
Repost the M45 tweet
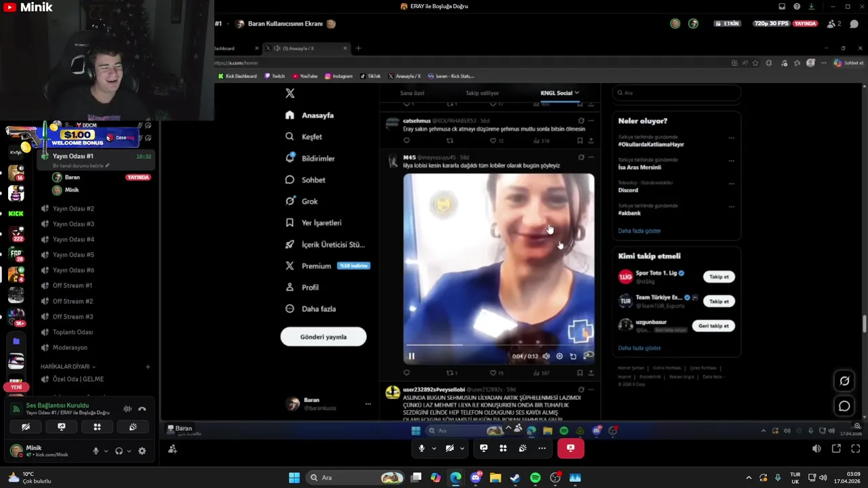pos(450,373)
